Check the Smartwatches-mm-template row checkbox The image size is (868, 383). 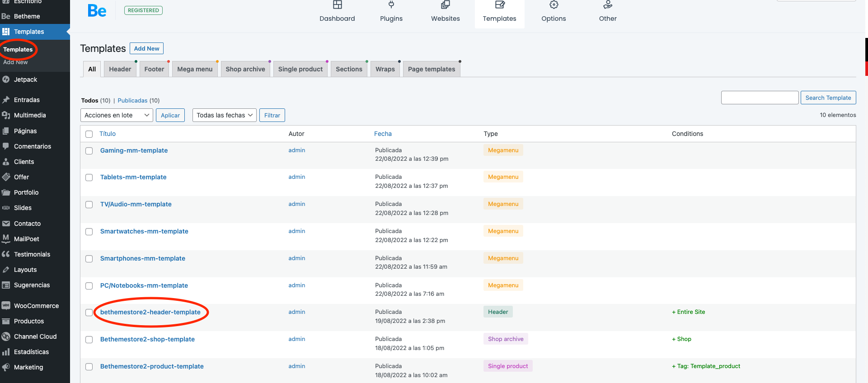(89, 232)
